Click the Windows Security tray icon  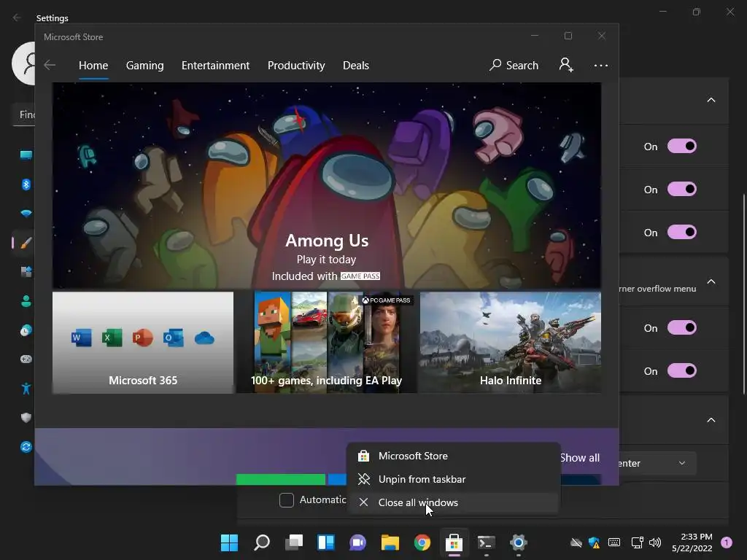click(x=594, y=542)
